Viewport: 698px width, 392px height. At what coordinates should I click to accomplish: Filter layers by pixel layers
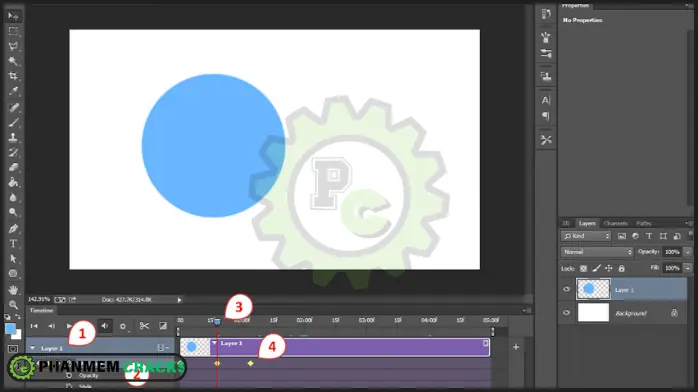pyautogui.click(x=622, y=236)
